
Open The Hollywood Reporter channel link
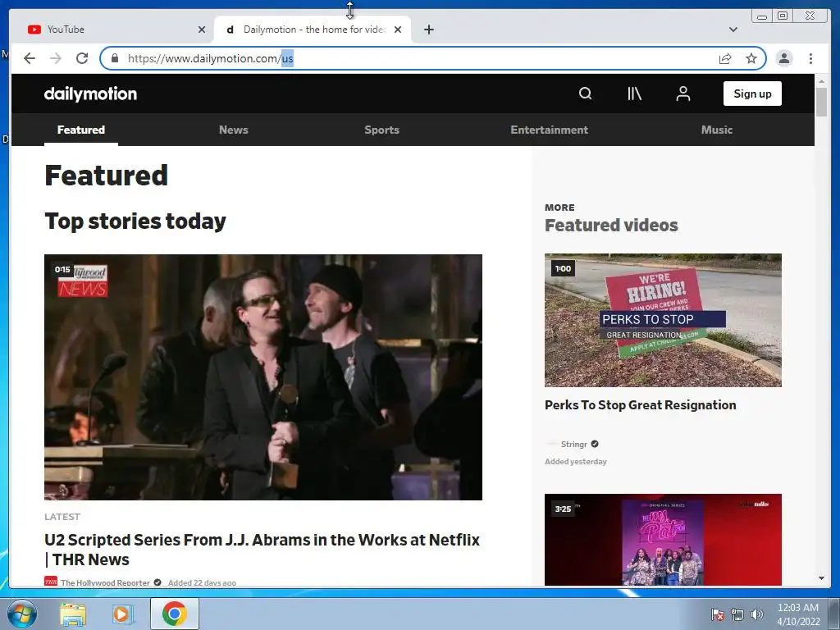tap(105, 582)
